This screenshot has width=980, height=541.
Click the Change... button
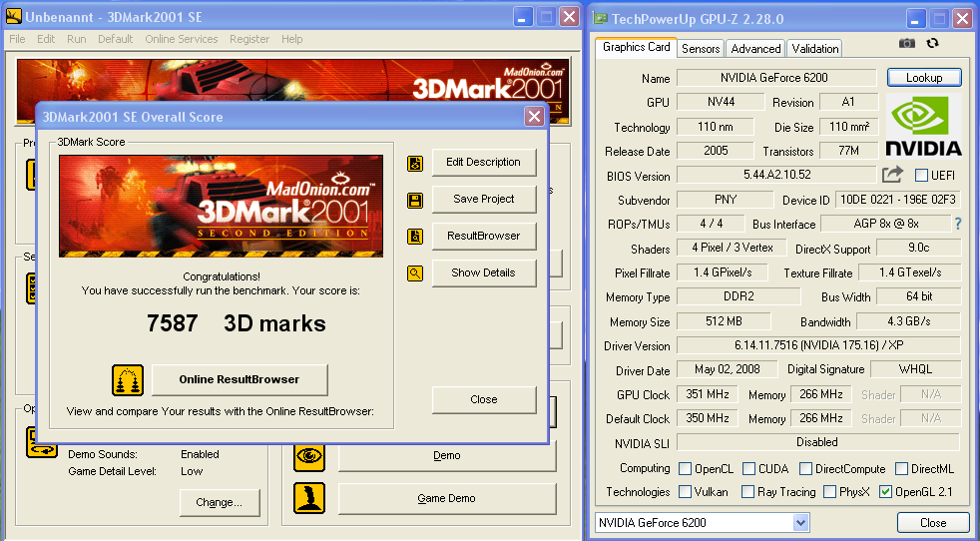pos(219,502)
